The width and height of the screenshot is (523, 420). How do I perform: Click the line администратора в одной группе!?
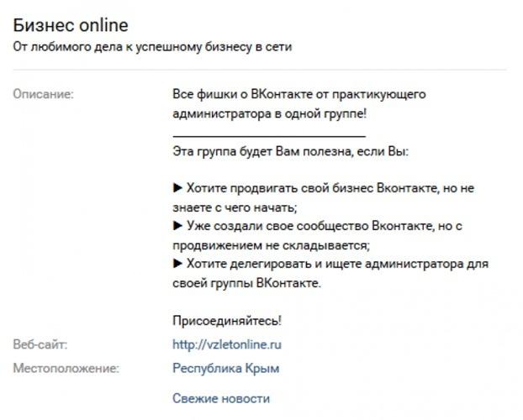(x=270, y=113)
